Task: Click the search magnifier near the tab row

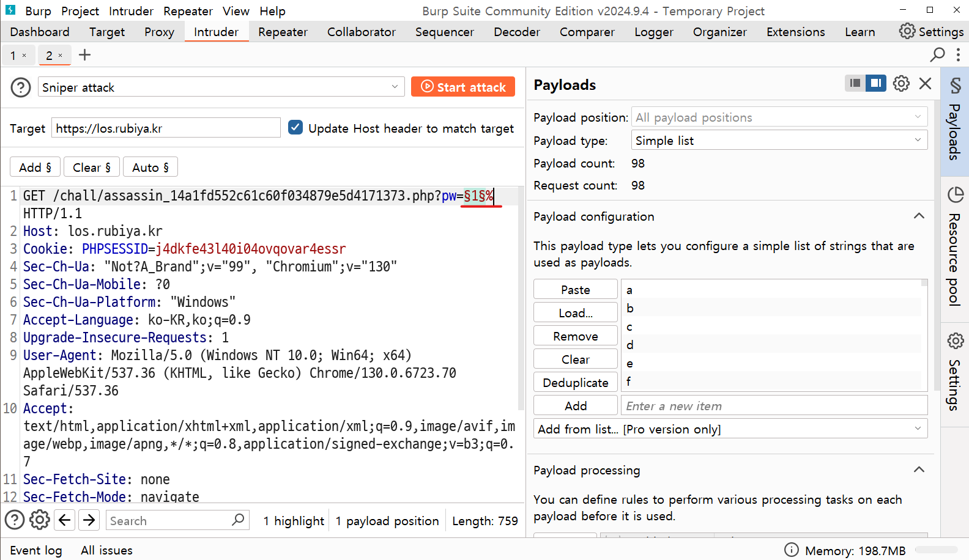Action: click(x=937, y=55)
